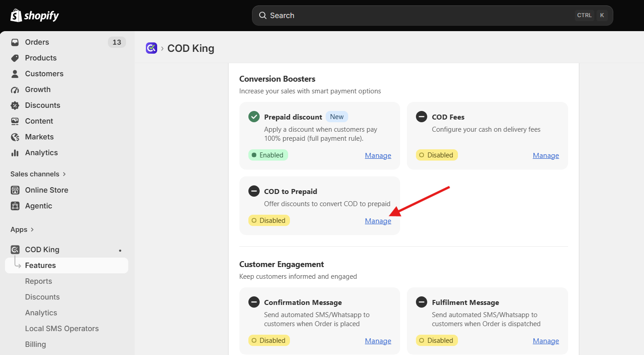Manage the Prepaid discount feature

[x=378, y=156]
